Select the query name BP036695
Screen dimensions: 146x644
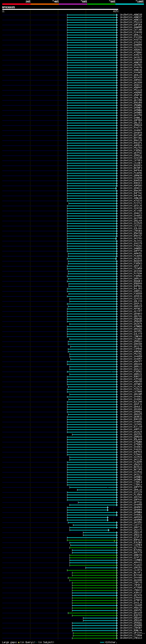point(8,8)
